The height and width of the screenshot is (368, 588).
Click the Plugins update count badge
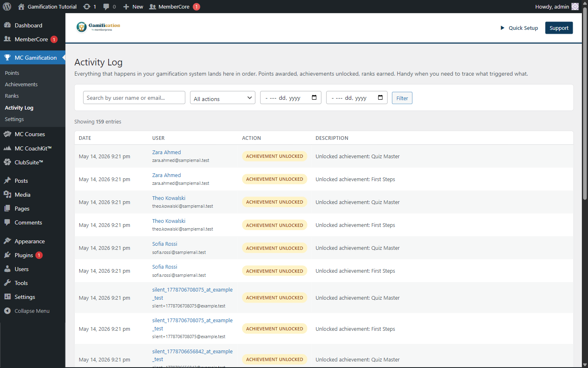pyautogui.click(x=39, y=255)
